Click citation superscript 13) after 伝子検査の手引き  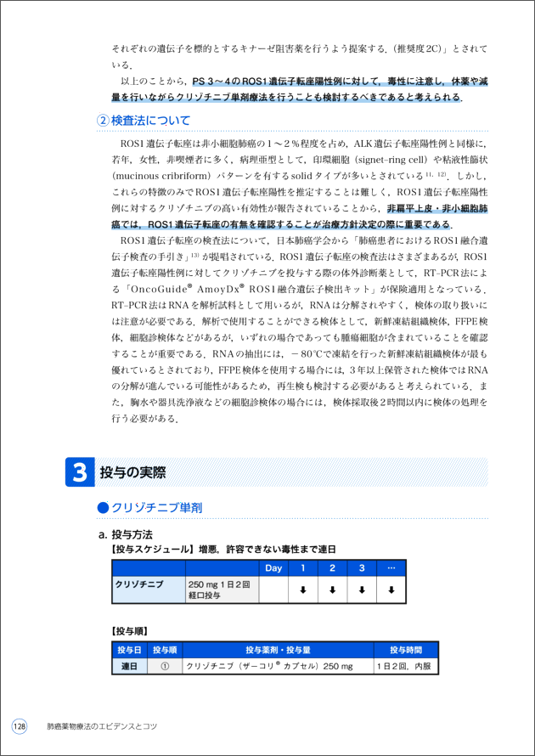pos(194,255)
